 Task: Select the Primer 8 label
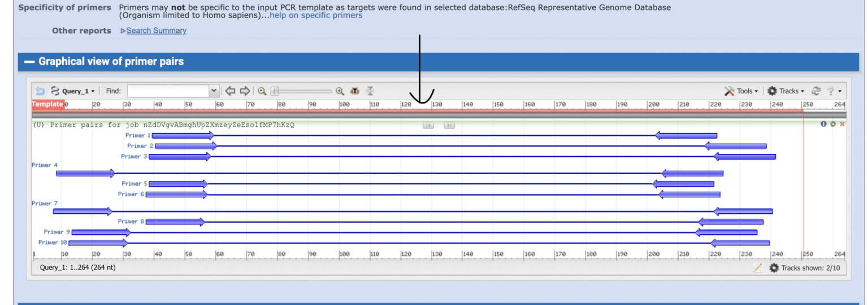click(x=131, y=221)
